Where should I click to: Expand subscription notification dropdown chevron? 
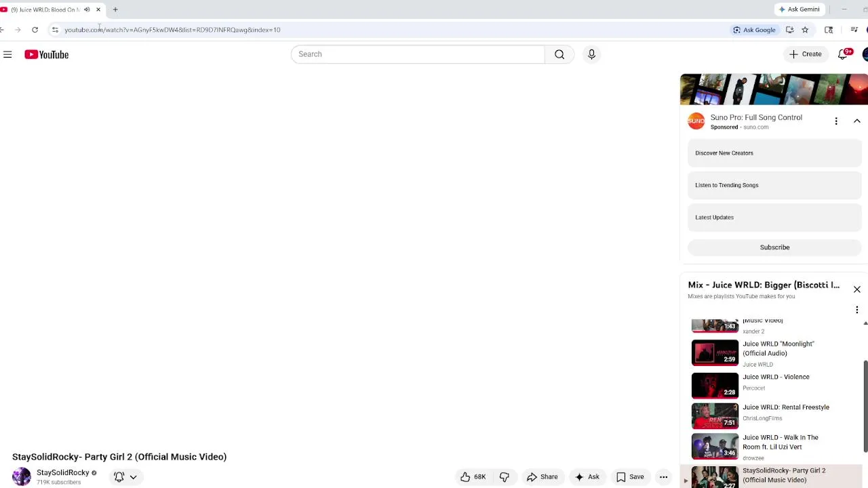134,477
